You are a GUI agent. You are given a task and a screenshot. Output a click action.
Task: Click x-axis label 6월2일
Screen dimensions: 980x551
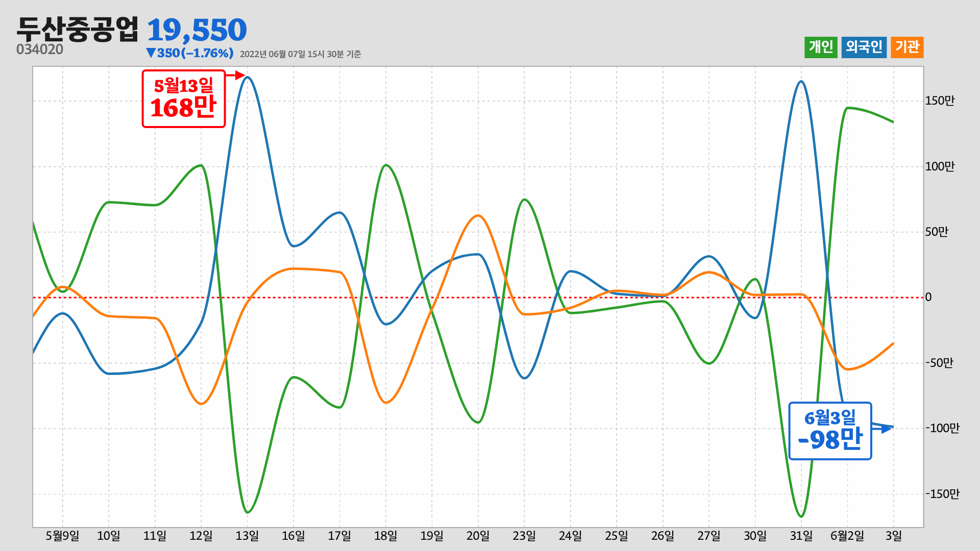tap(847, 536)
